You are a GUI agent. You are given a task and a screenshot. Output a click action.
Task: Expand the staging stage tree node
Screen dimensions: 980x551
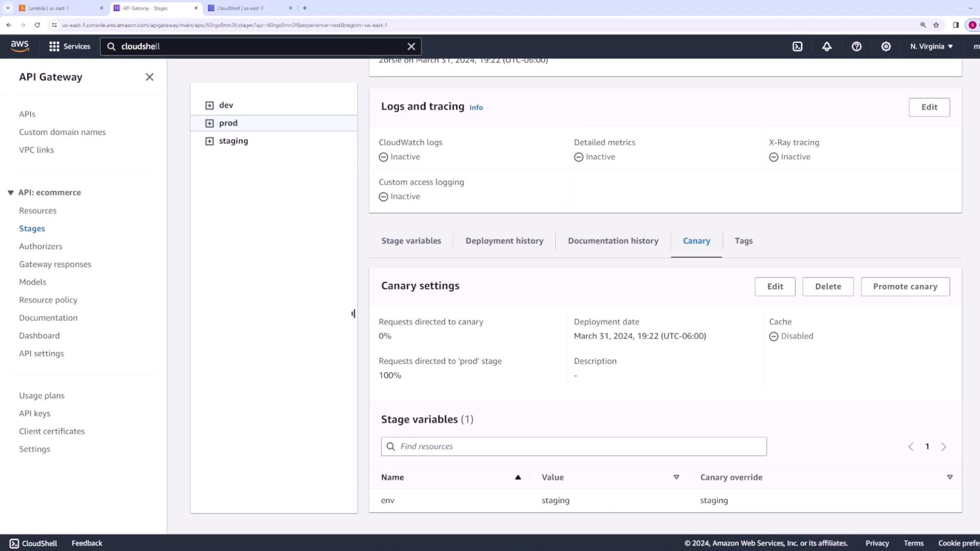point(209,141)
